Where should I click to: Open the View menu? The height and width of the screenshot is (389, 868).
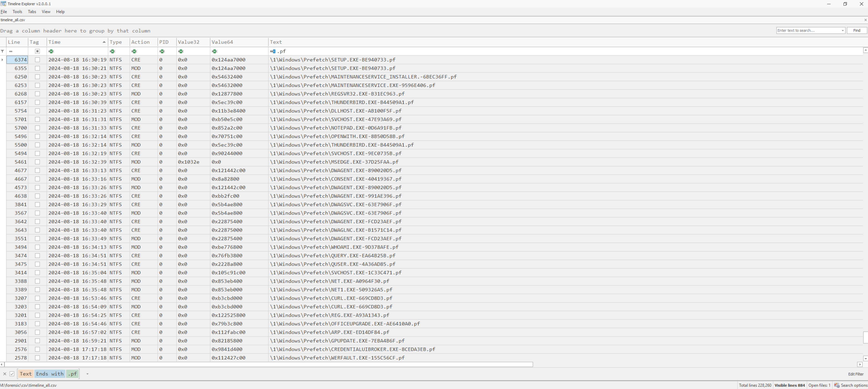[46, 11]
